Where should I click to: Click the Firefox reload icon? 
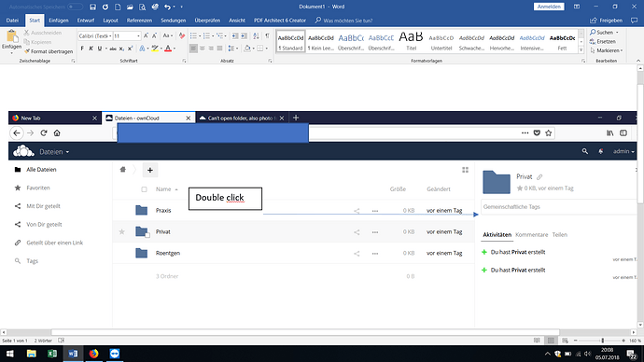click(x=44, y=133)
